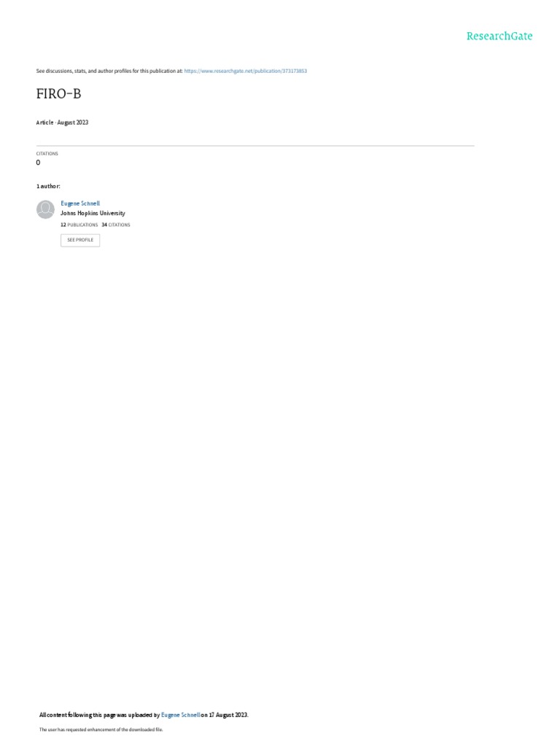This screenshot has width=560, height=747.
Task: Open Eugene Schnell name link beside avatar
Action: pos(80,204)
